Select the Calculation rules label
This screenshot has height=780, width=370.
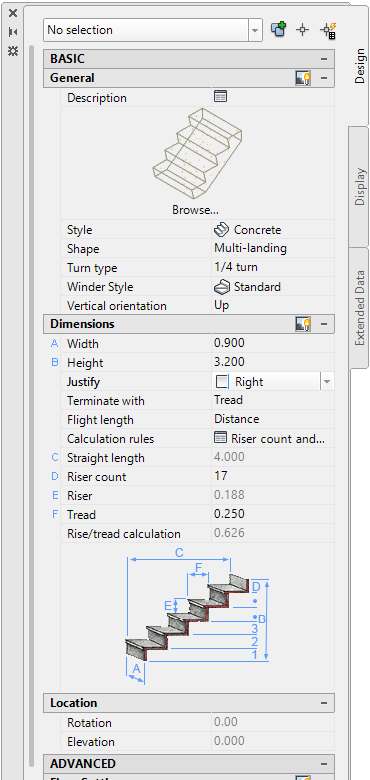click(x=110, y=439)
